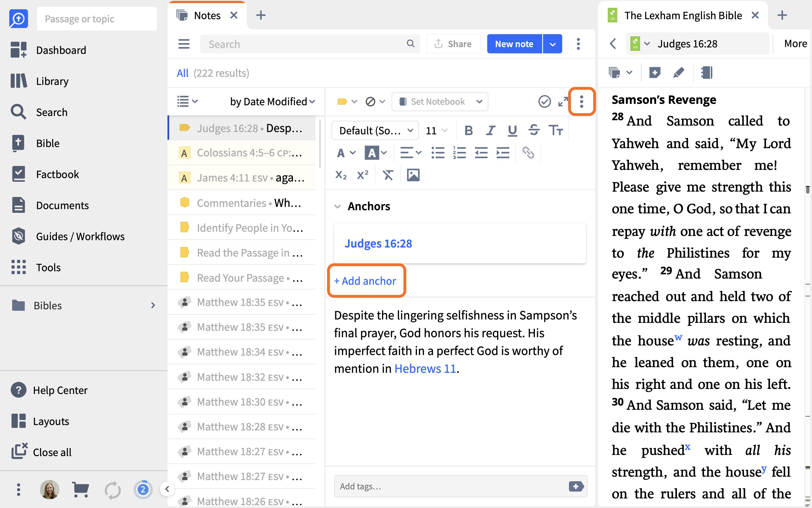Open the Bible from sidebar

(35, 143)
